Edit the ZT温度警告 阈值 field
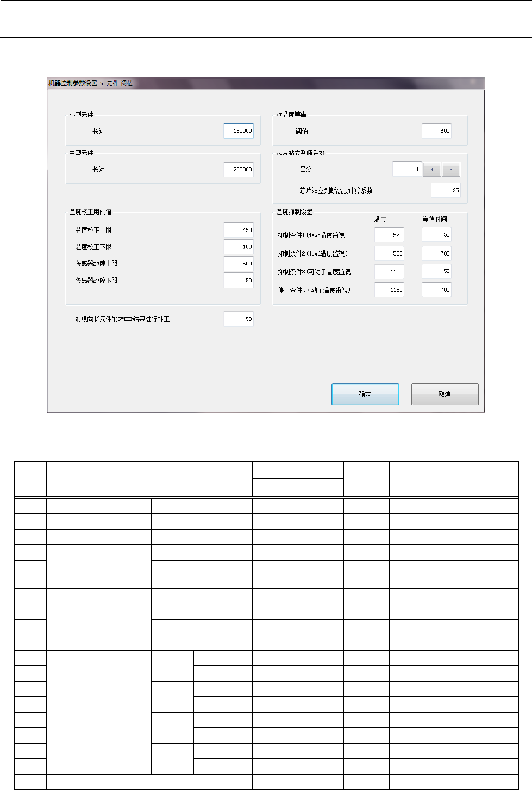Image resolution: width=532 pixels, height=790 pixels. (x=436, y=131)
